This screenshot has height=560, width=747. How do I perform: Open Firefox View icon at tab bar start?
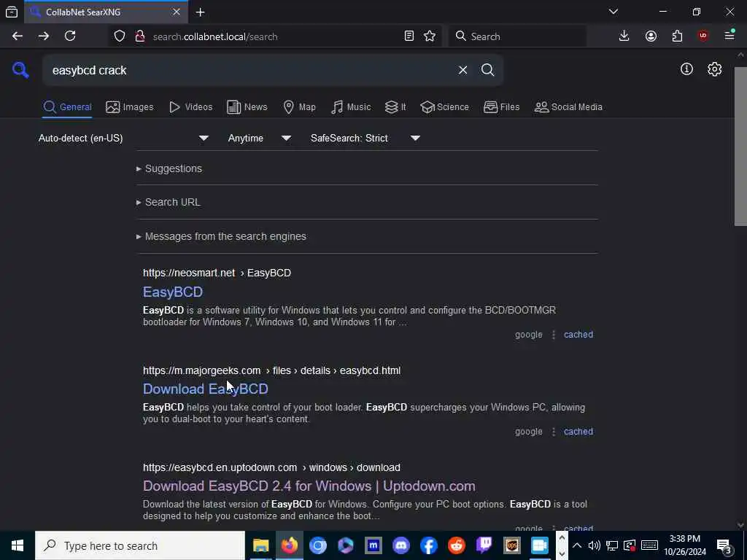tap(12, 12)
